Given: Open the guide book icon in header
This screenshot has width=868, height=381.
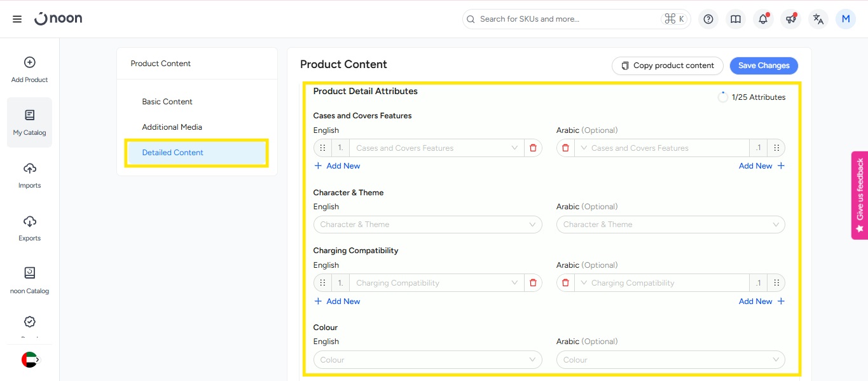Looking at the screenshot, I should click(x=736, y=19).
